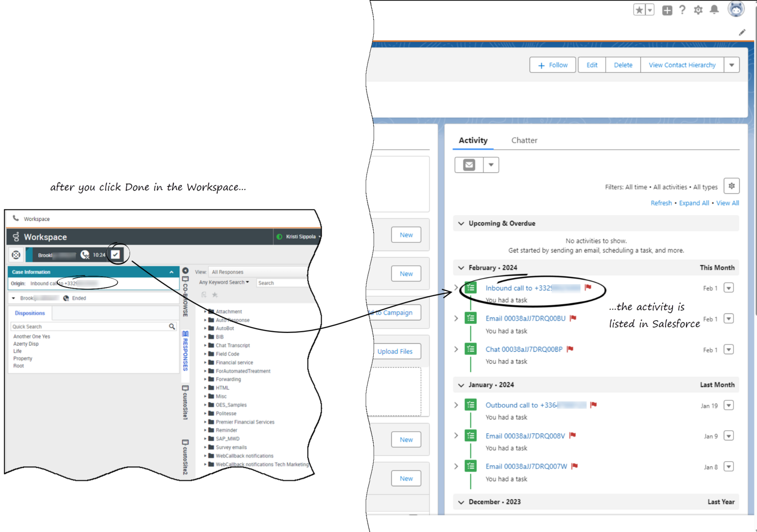Open the activity timeline filter settings gear
757x532 pixels.
point(731,186)
